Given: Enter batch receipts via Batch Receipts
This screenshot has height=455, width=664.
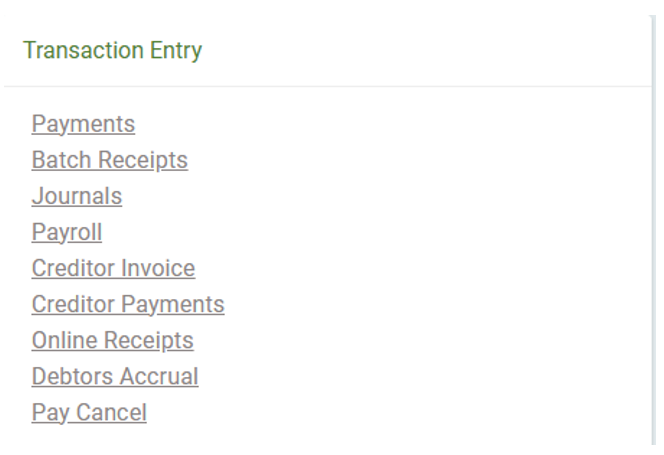Looking at the screenshot, I should (x=110, y=160).
